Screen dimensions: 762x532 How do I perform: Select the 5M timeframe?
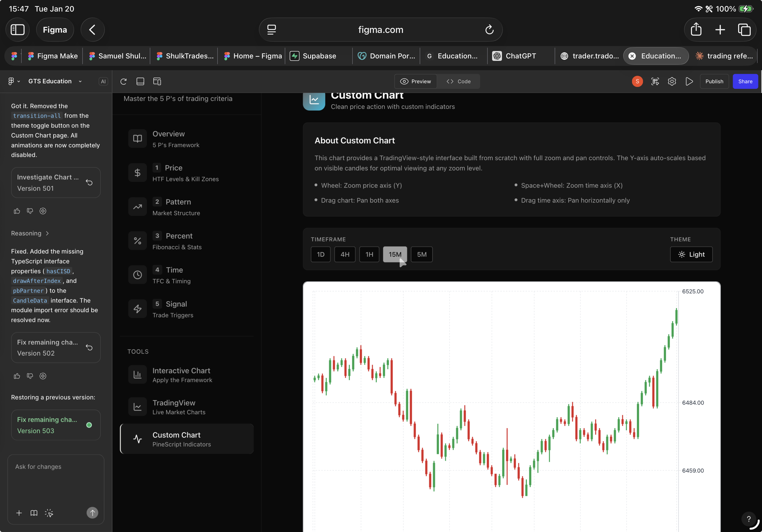pyautogui.click(x=422, y=254)
